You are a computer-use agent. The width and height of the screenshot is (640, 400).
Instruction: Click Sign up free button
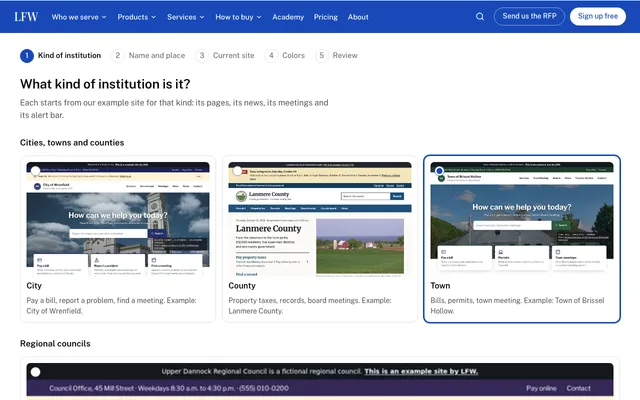coord(598,16)
